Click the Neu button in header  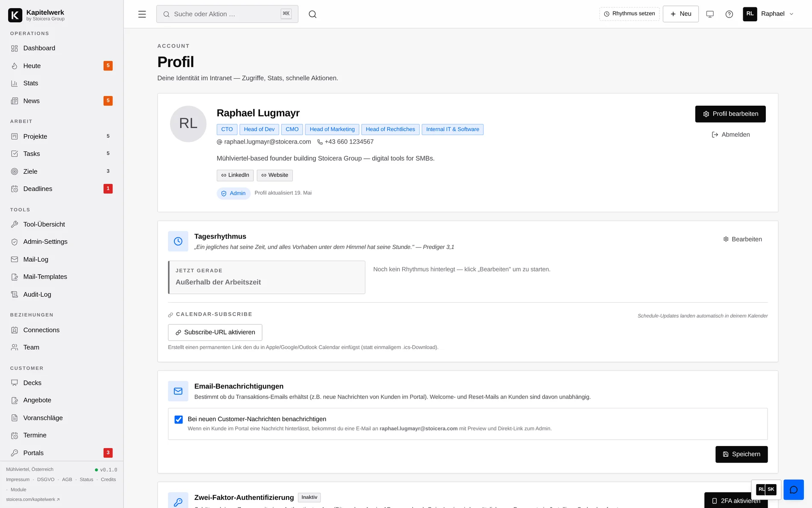(x=681, y=14)
